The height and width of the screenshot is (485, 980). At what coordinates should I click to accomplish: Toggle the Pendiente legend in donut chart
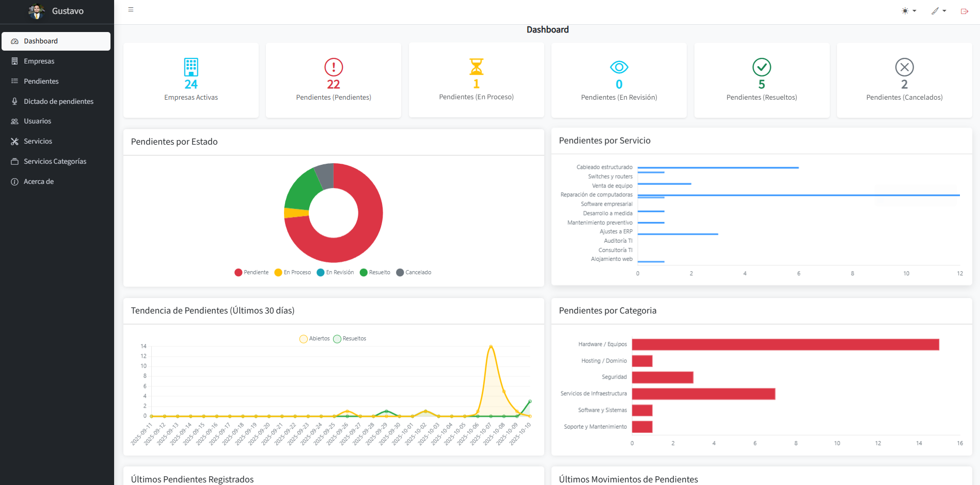click(251, 272)
